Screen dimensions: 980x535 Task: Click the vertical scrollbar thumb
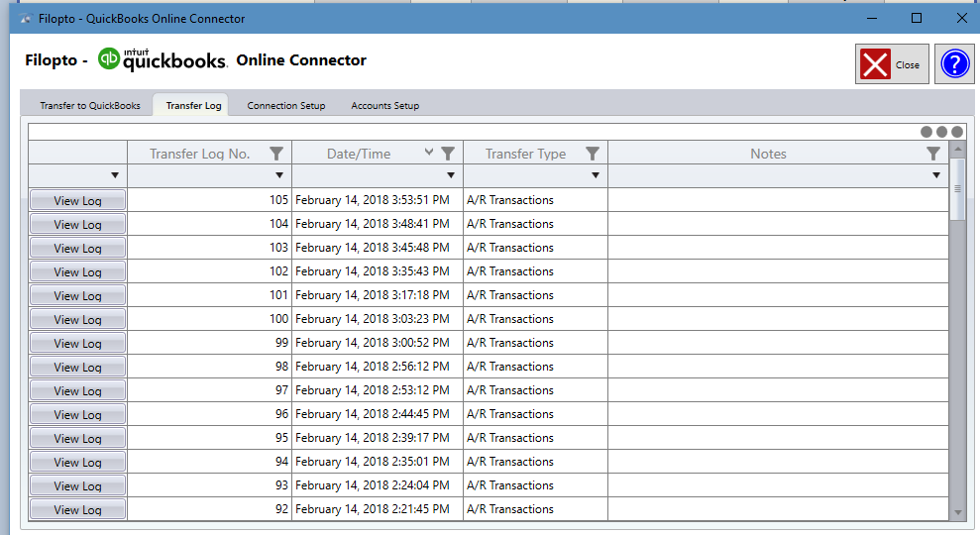click(957, 189)
